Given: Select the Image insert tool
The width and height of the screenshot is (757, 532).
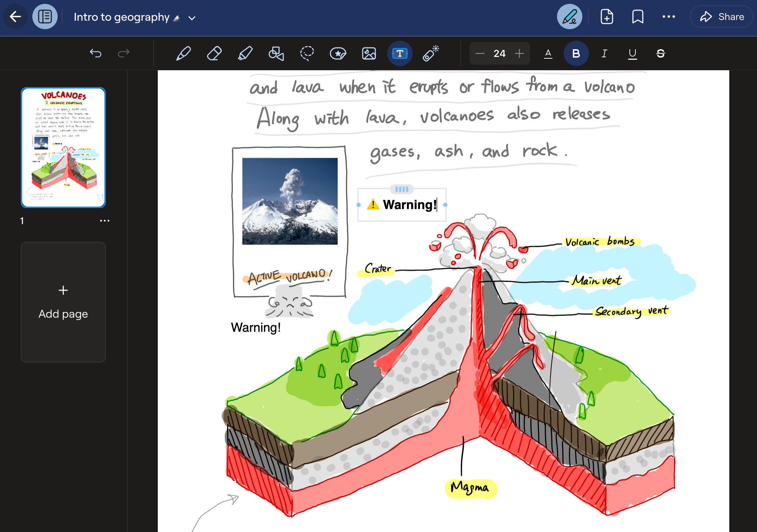Looking at the screenshot, I should coord(369,53).
